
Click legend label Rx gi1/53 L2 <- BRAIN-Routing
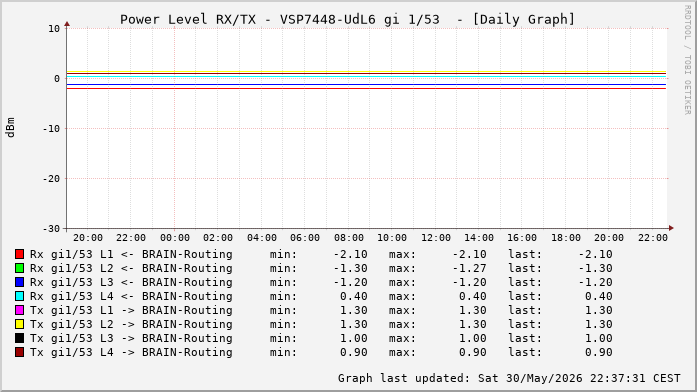[x=131, y=268]
